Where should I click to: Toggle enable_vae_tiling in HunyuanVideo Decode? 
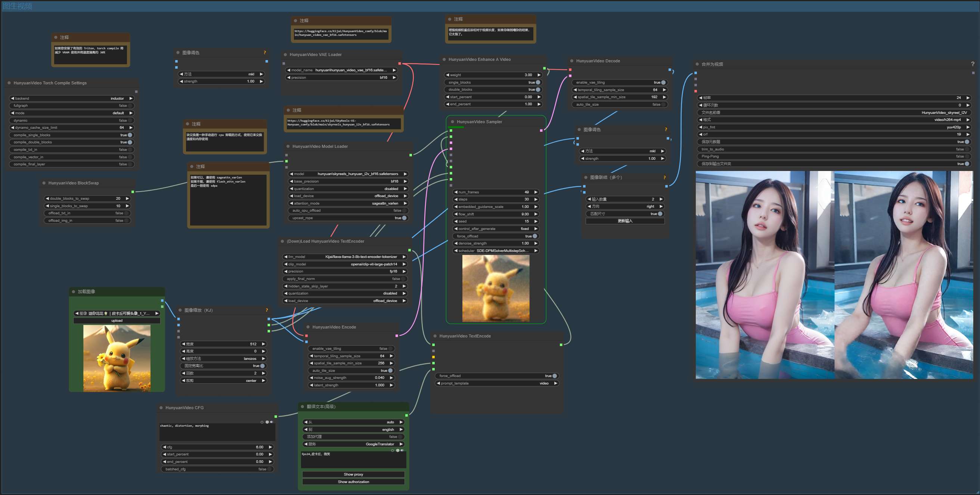(663, 82)
